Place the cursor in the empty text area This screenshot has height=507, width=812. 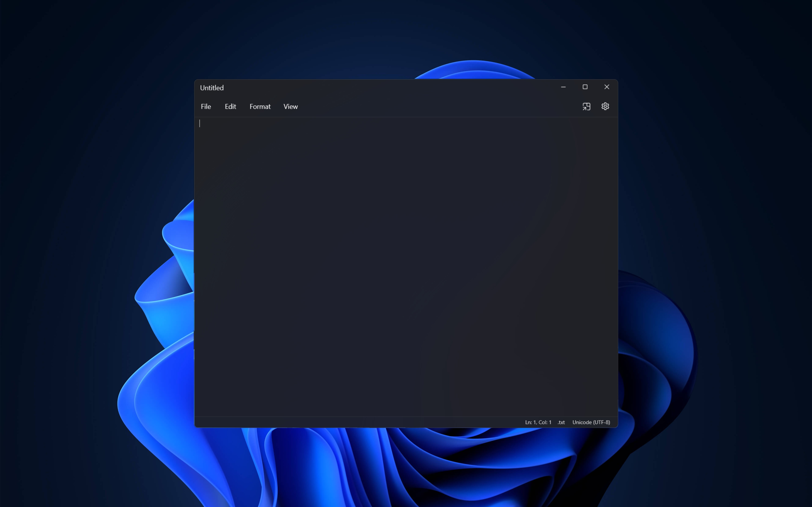[403, 235]
